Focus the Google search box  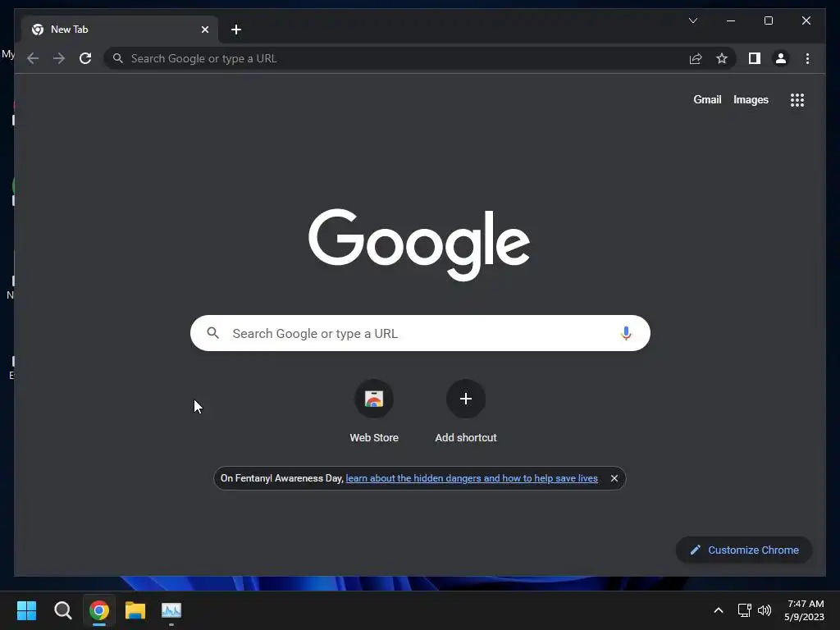tap(420, 333)
